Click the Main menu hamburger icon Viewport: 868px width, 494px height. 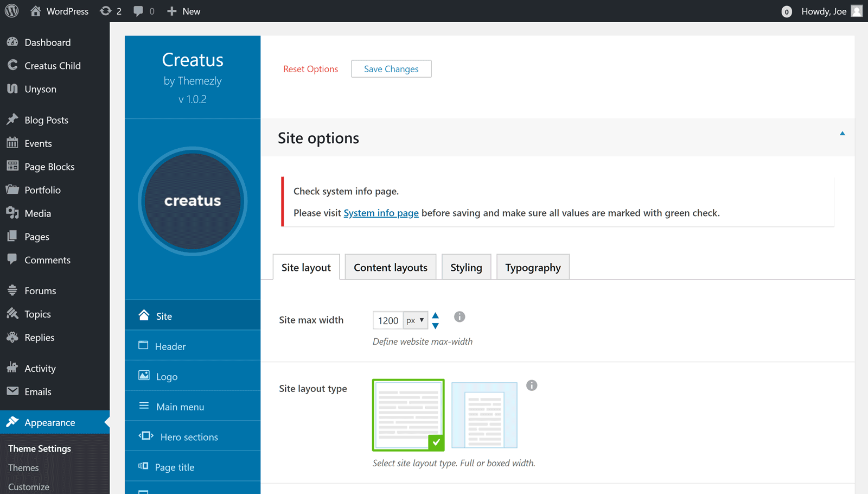144,406
